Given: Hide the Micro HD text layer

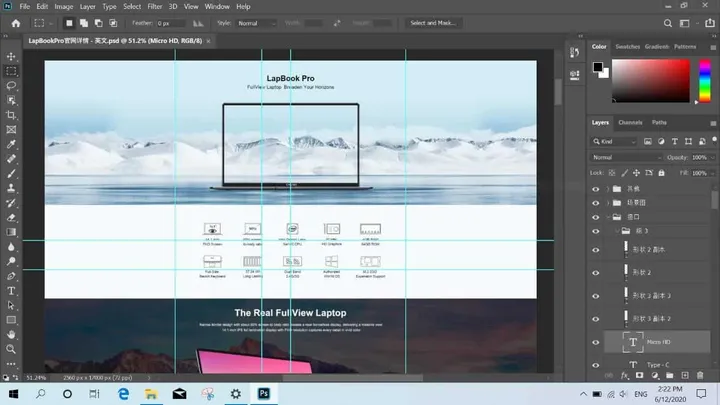Looking at the screenshot, I should pyautogui.click(x=596, y=343).
